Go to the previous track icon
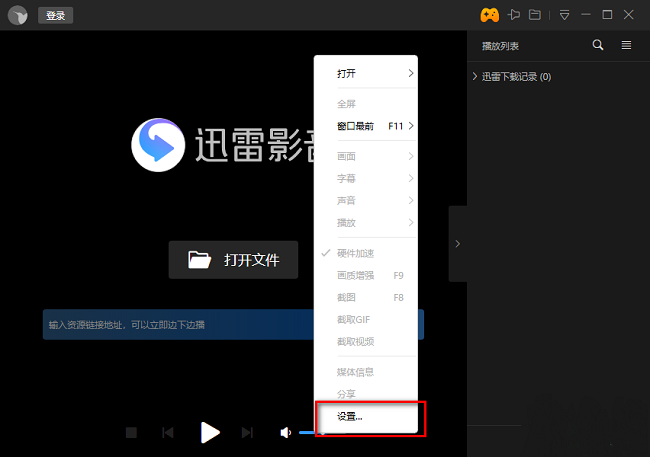The width and height of the screenshot is (650, 457). tap(168, 432)
